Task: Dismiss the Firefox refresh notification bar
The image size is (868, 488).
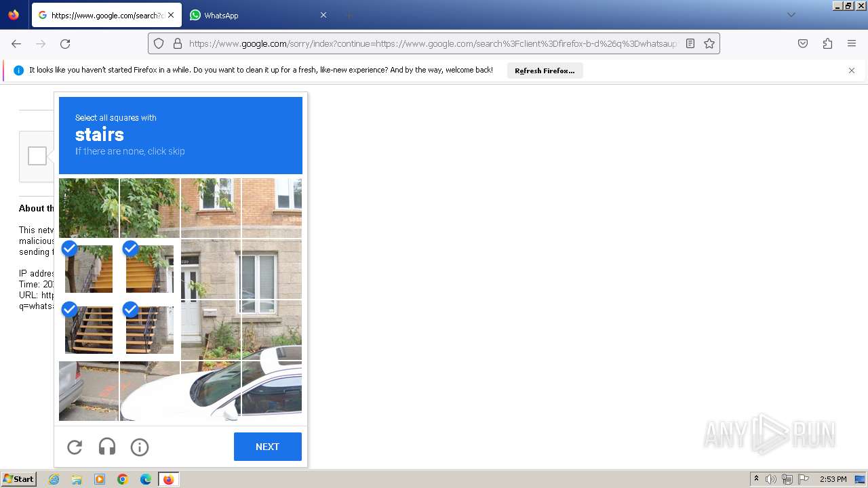Action: coord(852,70)
